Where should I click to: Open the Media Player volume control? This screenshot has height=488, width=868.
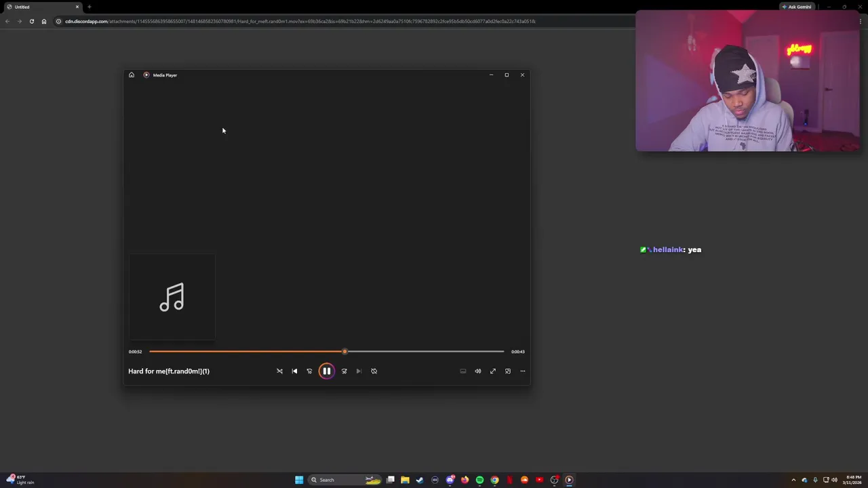click(478, 371)
